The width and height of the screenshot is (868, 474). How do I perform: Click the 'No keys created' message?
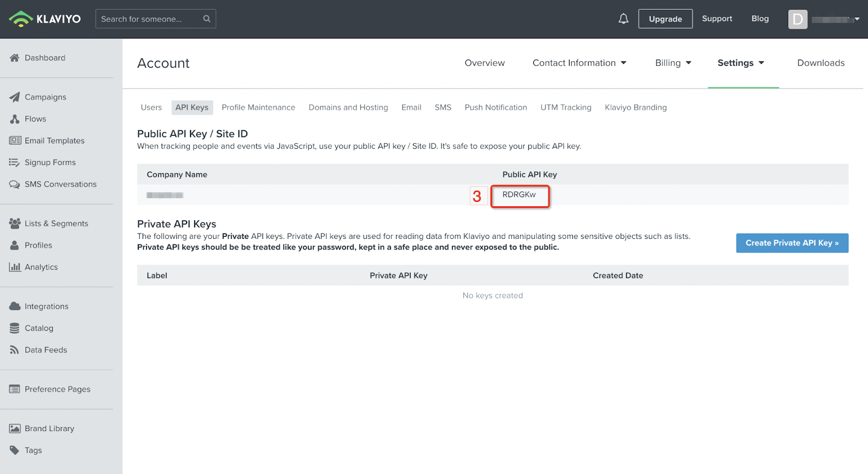pos(493,295)
